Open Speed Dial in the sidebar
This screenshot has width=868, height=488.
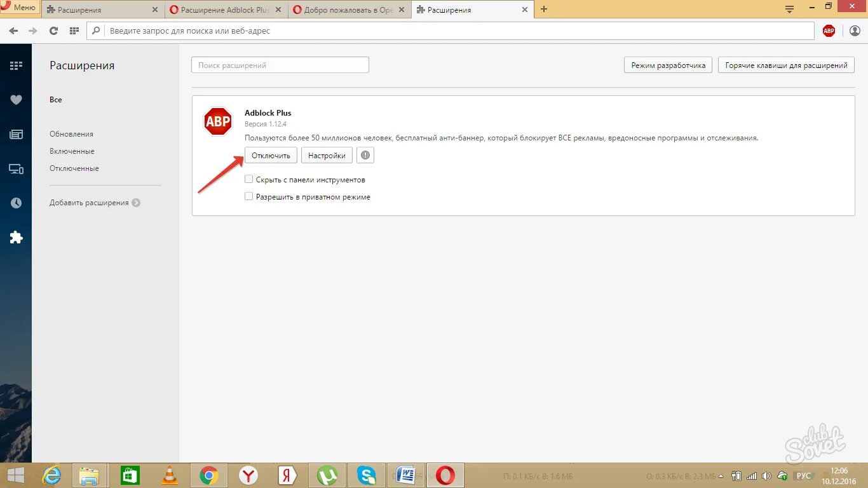tap(16, 65)
